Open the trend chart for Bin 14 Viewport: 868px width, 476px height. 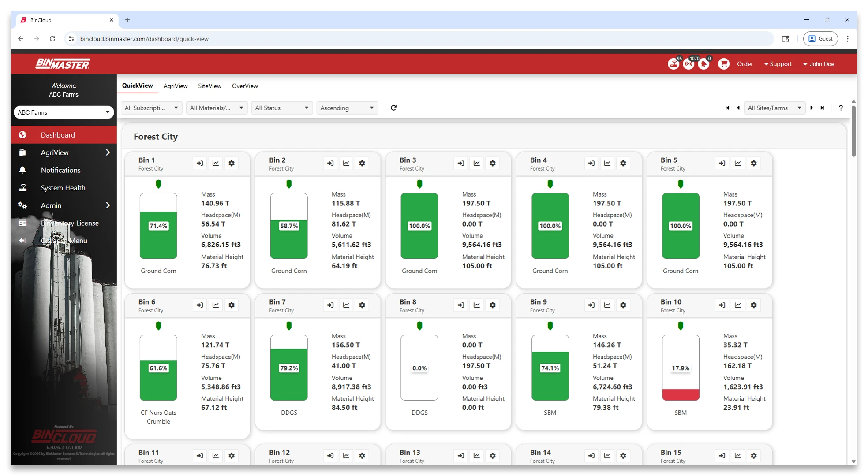pyautogui.click(x=607, y=456)
